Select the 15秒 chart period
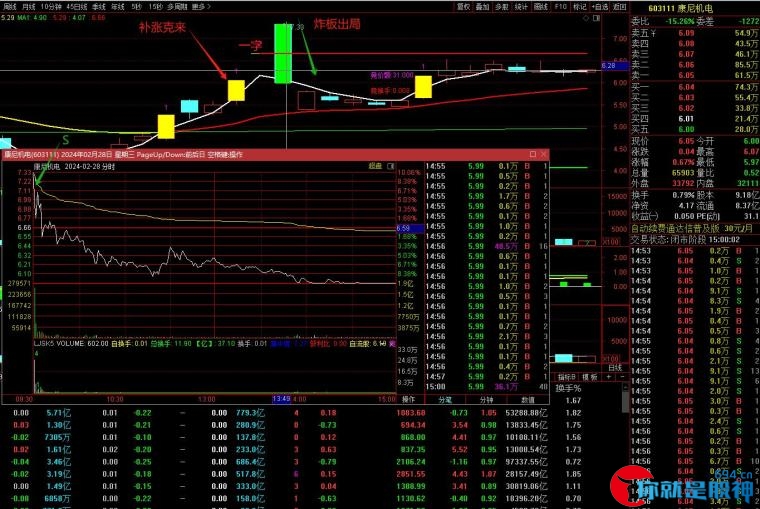 (155, 7)
